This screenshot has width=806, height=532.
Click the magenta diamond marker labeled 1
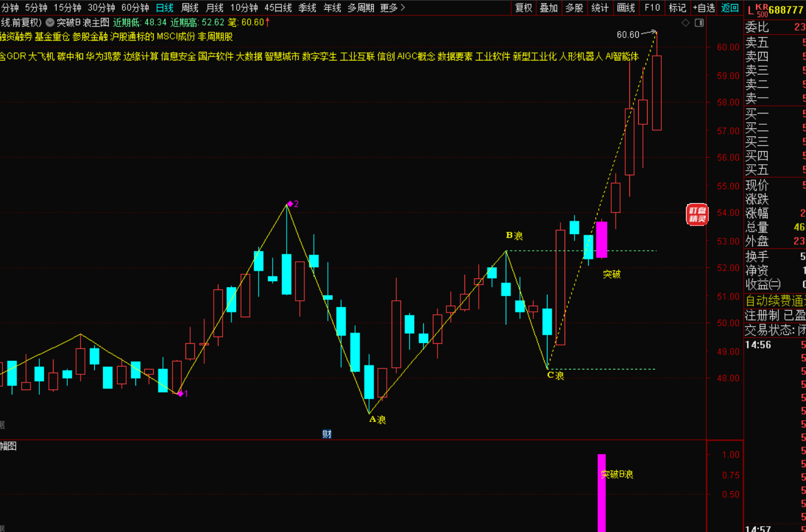(x=180, y=394)
